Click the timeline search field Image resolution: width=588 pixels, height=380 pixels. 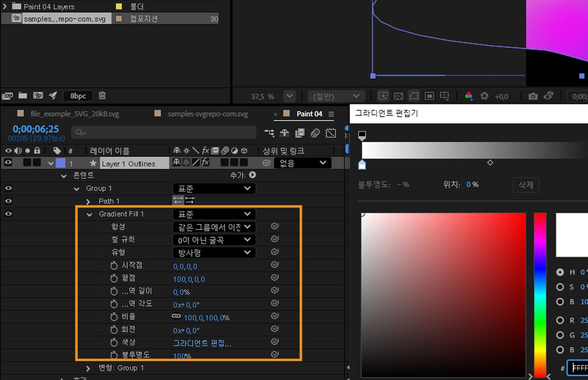pyautogui.click(x=162, y=132)
